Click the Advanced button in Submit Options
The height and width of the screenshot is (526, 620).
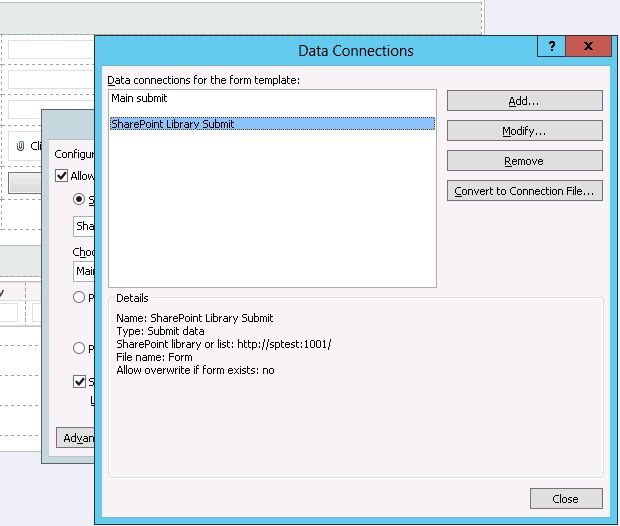tap(76, 437)
